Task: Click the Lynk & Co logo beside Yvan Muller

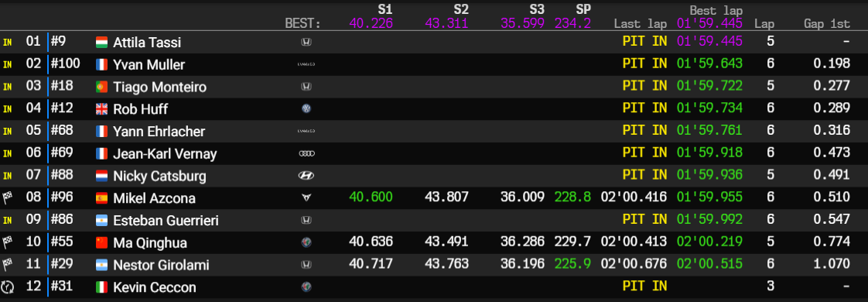Action: 306,65
